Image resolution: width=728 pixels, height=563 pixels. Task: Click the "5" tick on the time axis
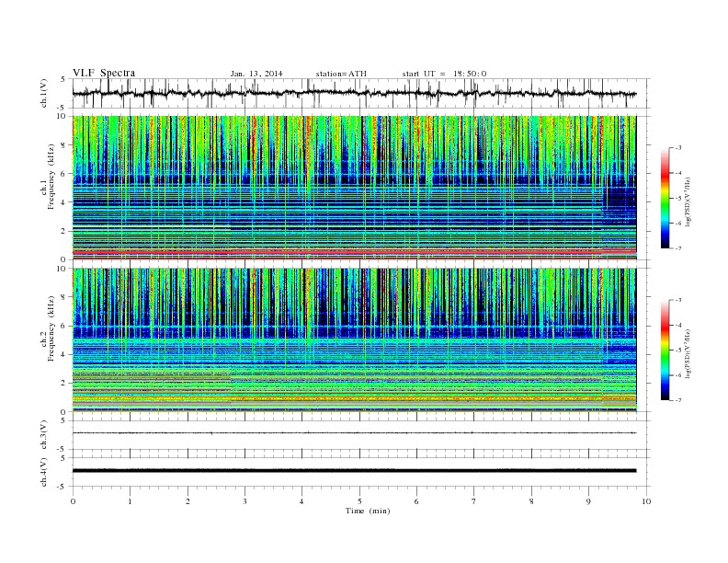[359, 501]
